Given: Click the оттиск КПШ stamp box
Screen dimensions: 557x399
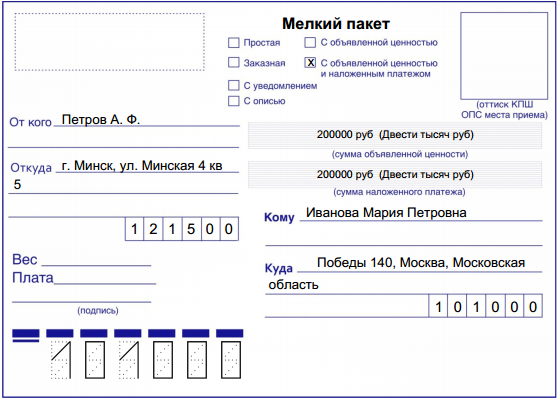Looking at the screenshot, I should point(504,56).
